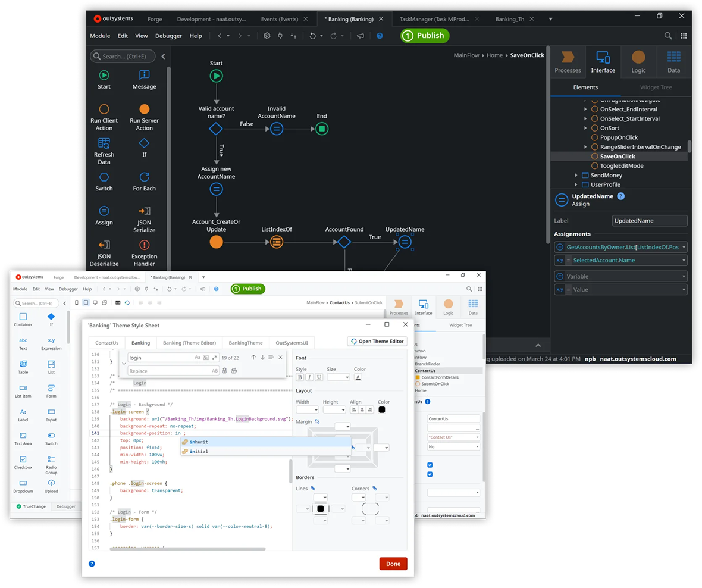Expand the SendMoney tree node
The width and height of the screenshot is (702, 588).
(576, 176)
